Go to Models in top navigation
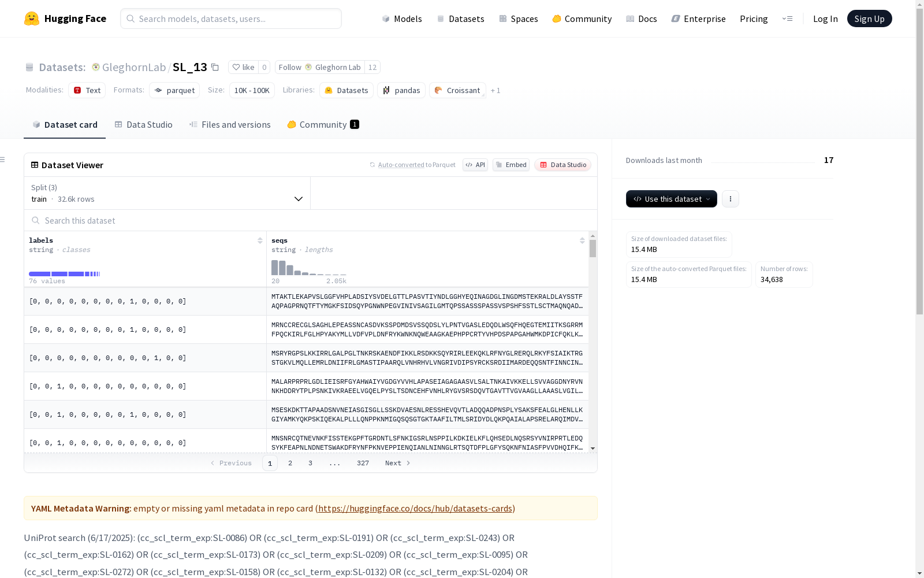The width and height of the screenshot is (924, 578). (402, 18)
